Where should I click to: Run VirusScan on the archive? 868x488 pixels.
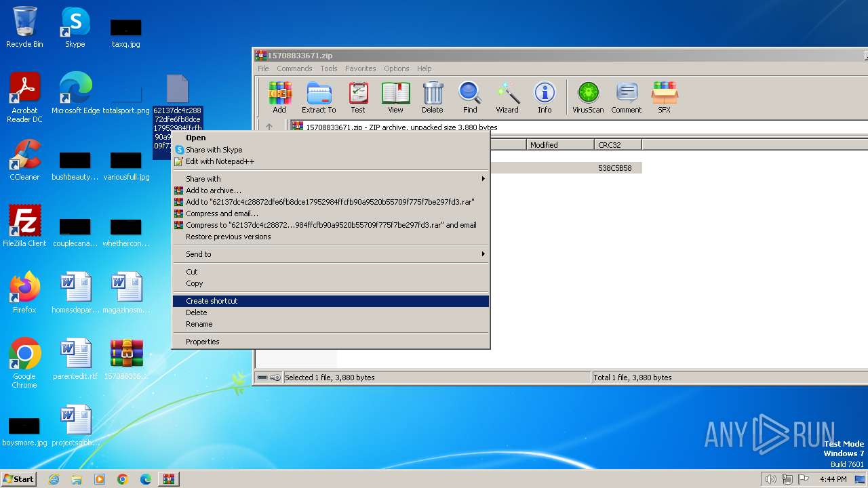coord(588,98)
